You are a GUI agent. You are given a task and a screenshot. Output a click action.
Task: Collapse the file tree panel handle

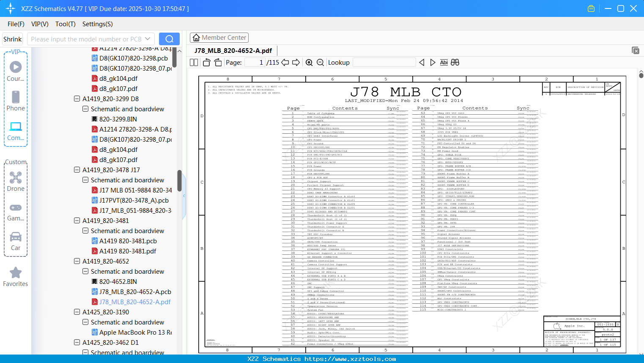[184, 196]
